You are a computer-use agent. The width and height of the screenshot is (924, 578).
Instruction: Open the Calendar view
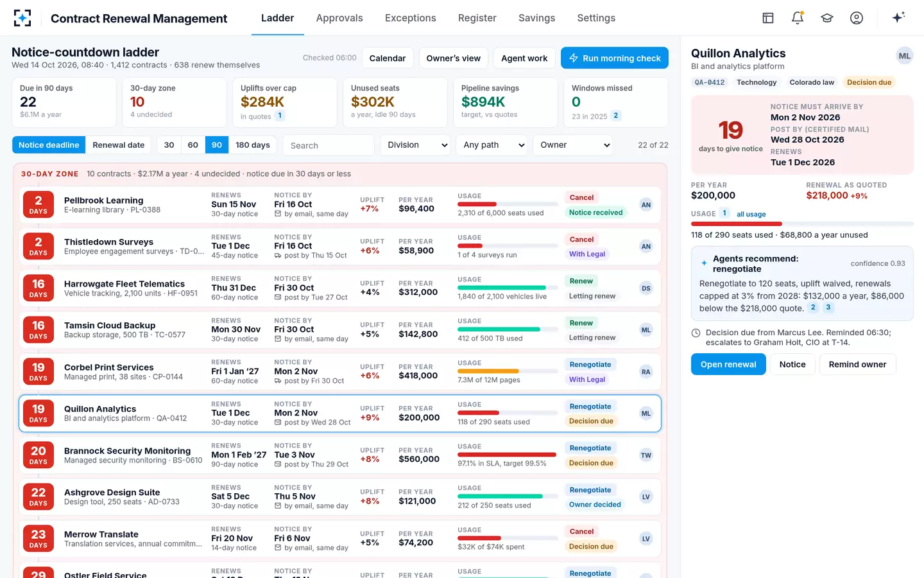click(388, 58)
